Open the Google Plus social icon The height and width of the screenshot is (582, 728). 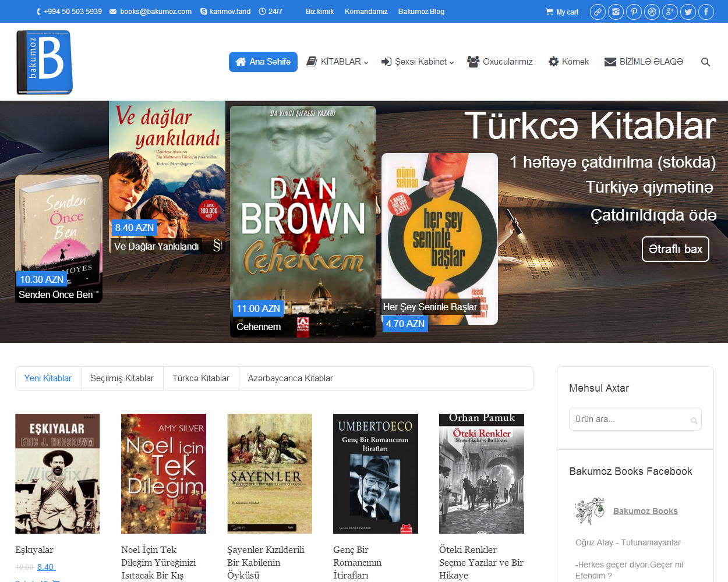click(x=670, y=12)
